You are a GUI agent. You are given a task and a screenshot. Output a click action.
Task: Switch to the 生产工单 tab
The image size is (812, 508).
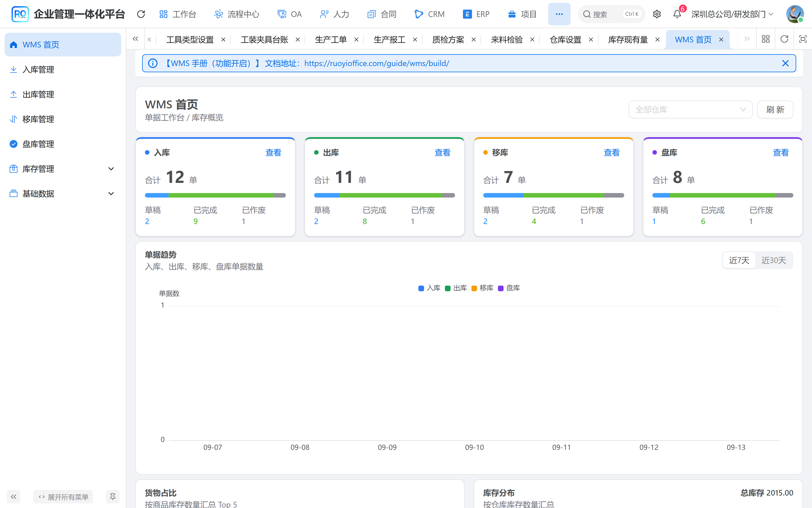point(330,40)
